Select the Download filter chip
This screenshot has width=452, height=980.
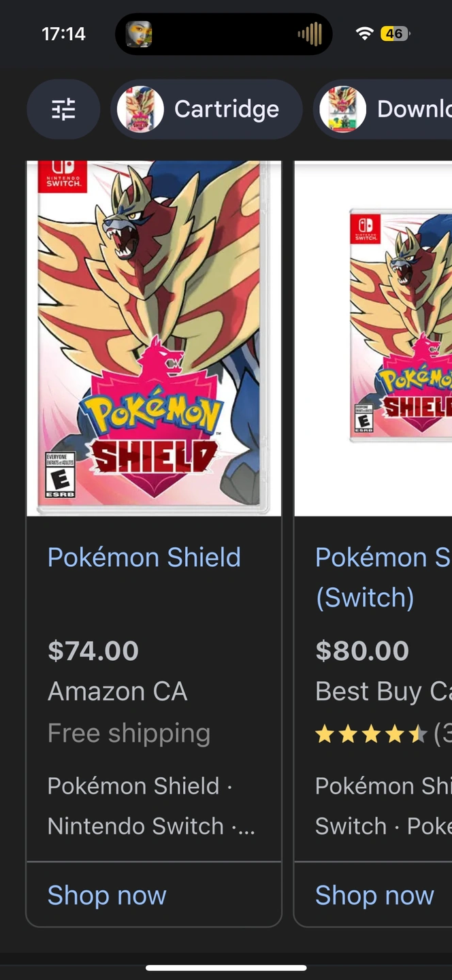click(x=383, y=109)
